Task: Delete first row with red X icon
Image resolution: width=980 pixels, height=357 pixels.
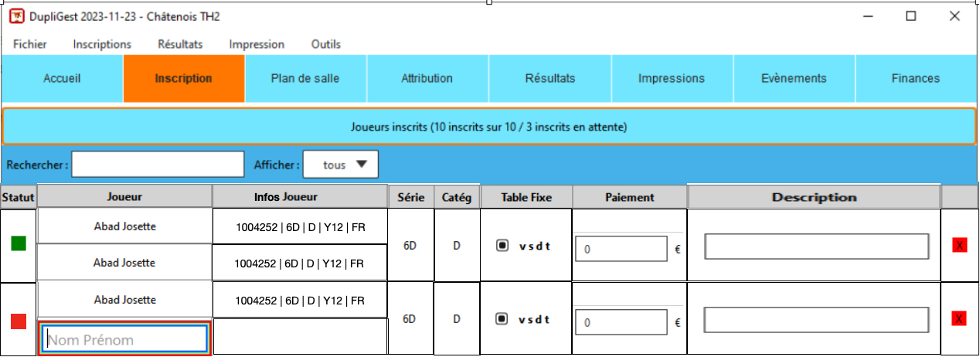Action: [959, 245]
